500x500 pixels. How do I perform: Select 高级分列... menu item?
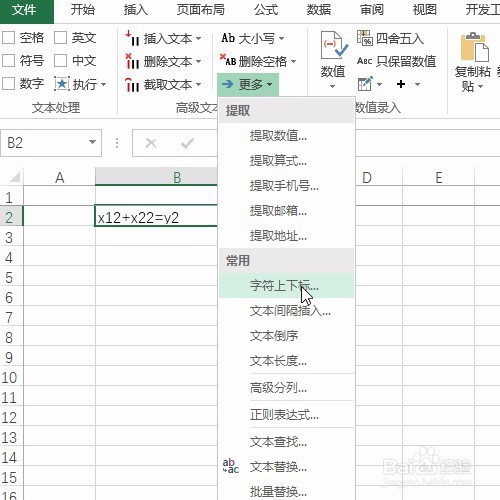pyautogui.click(x=286, y=388)
